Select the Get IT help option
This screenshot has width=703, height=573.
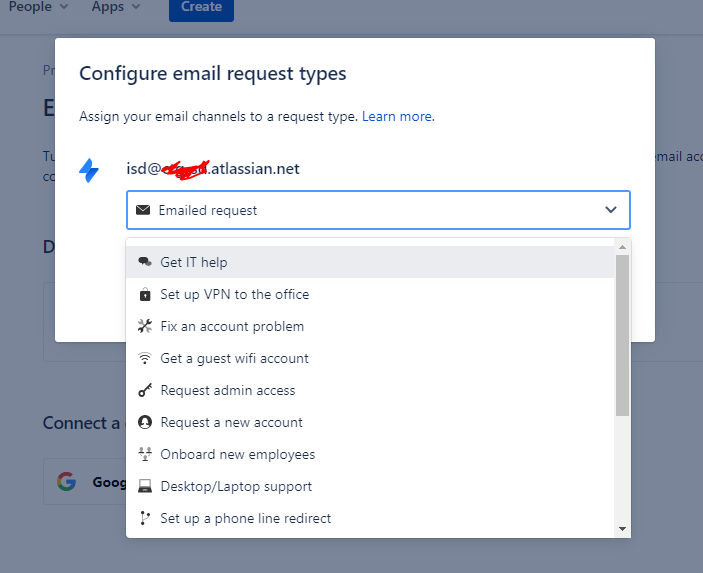tap(370, 262)
